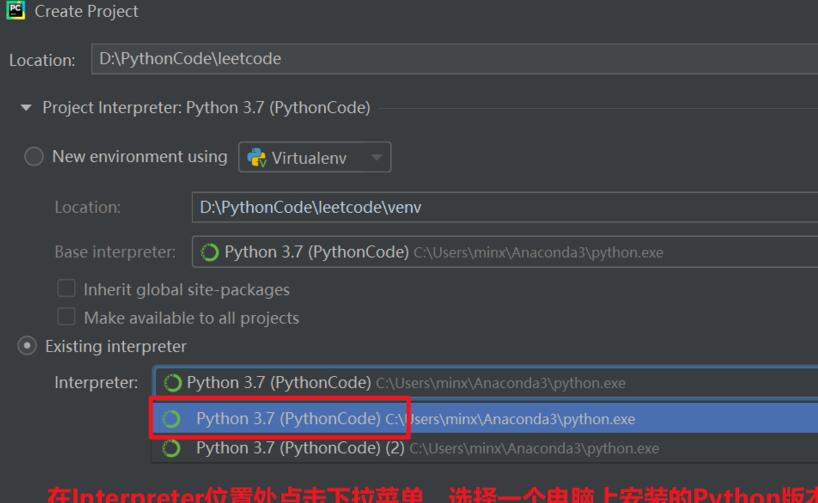Choose highlighted Python 3.7 (PythonCode) option
818x503 pixels.
485,418
